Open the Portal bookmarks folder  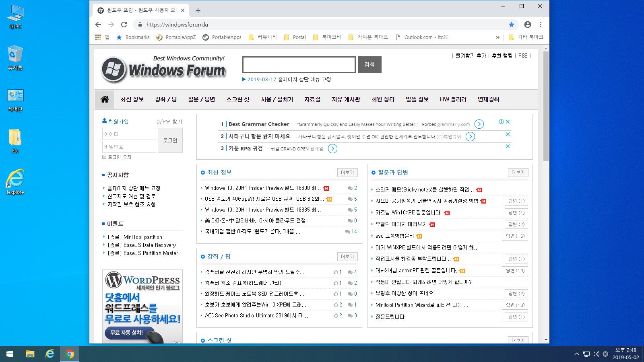pyautogui.click(x=295, y=37)
